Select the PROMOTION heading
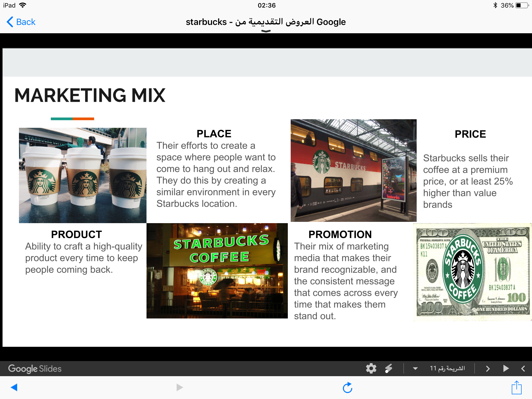 340,234
